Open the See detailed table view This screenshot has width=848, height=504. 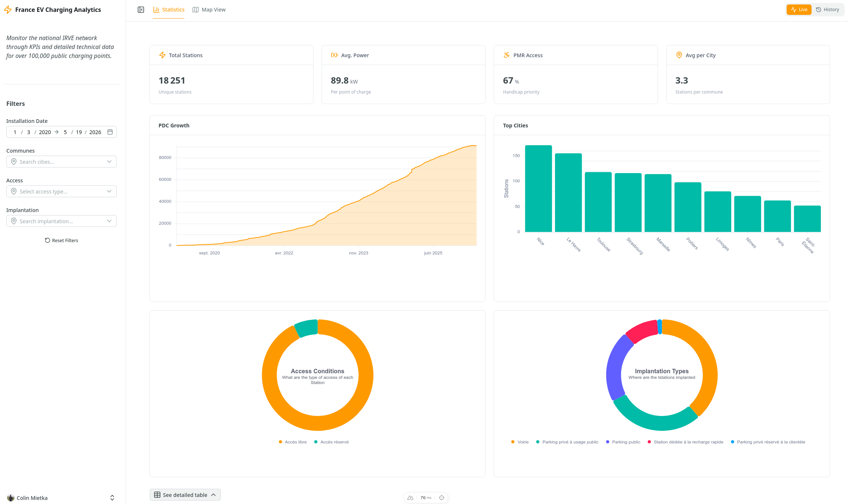(185, 495)
